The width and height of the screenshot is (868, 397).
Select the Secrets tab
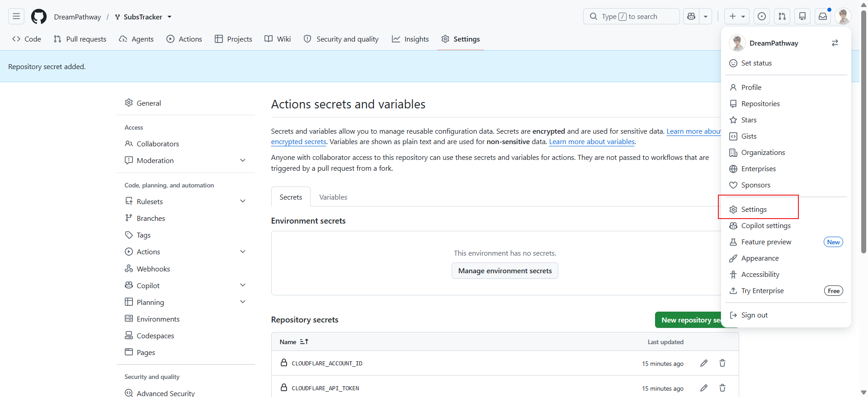click(x=291, y=197)
